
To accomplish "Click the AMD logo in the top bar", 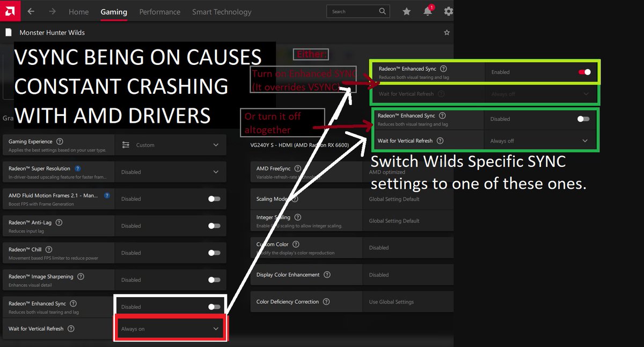I will click(x=11, y=11).
